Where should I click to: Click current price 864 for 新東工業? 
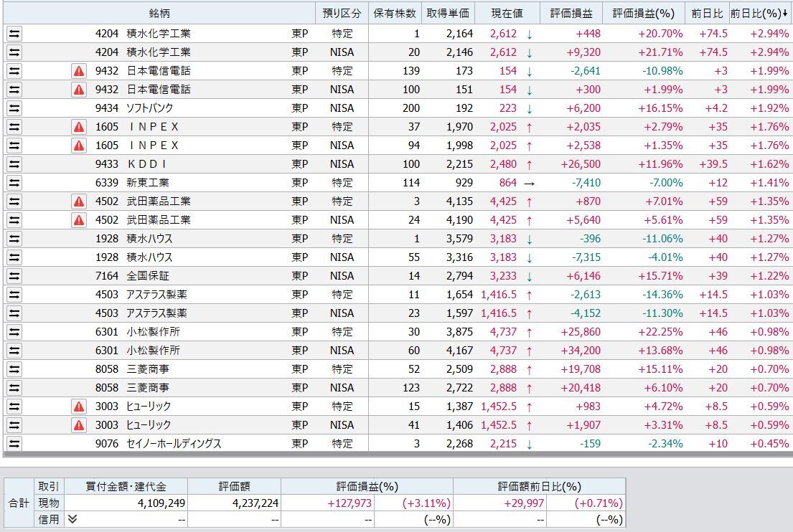tap(508, 183)
